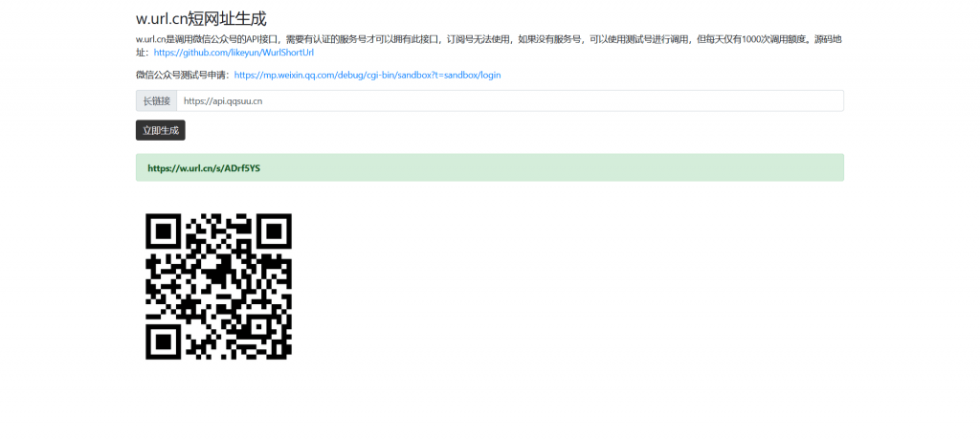Focus the long URL input field
Image resolution: width=980 pixels, height=440 pixels.
pyautogui.click(x=509, y=100)
